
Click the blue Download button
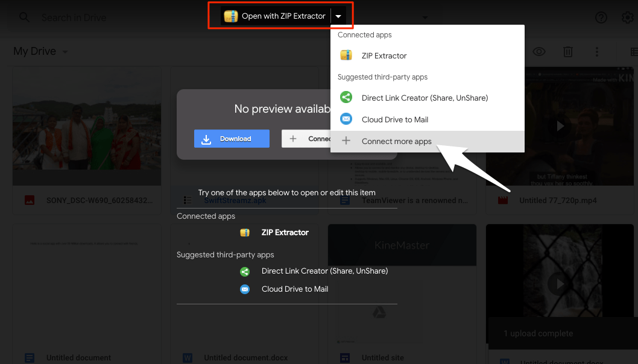[x=232, y=139]
